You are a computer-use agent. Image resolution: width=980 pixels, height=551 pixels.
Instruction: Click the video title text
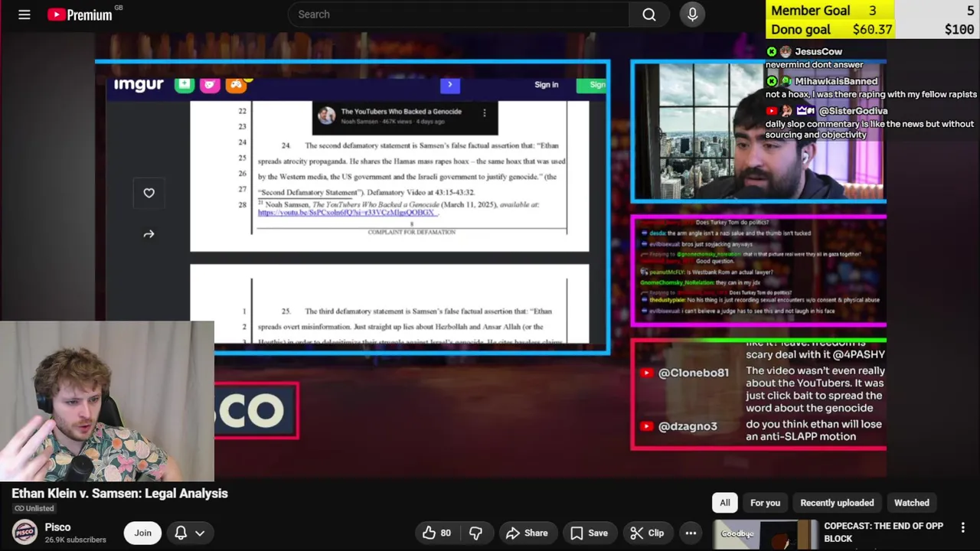119,494
